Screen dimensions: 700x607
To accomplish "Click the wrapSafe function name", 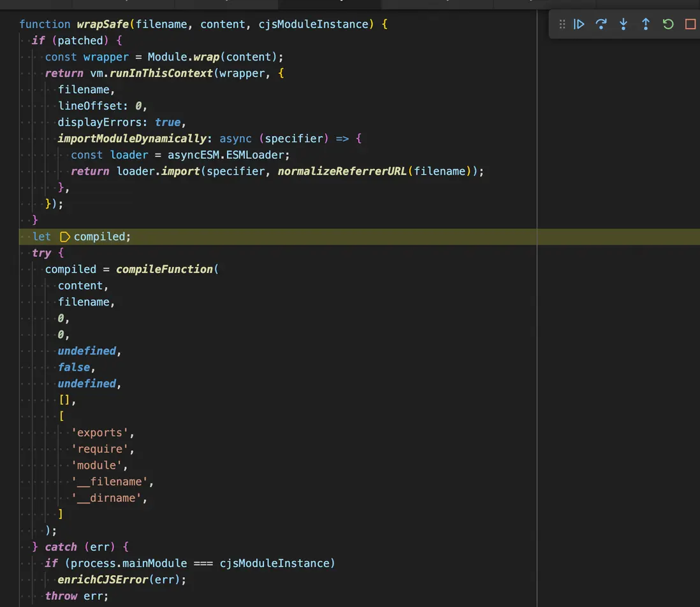I will pyautogui.click(x=103, y=24).
